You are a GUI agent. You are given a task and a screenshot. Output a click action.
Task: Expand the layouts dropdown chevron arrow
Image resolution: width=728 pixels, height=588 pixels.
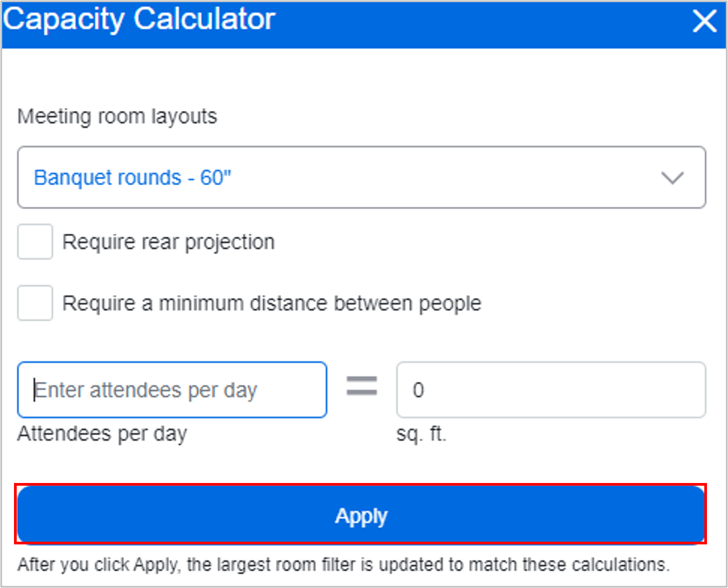click(x=672, y=178)
